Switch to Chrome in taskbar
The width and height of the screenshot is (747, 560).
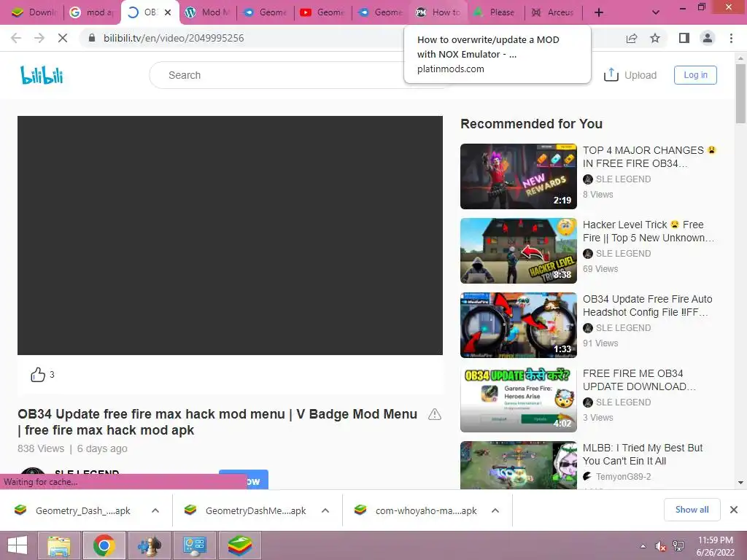click(104, 545)
